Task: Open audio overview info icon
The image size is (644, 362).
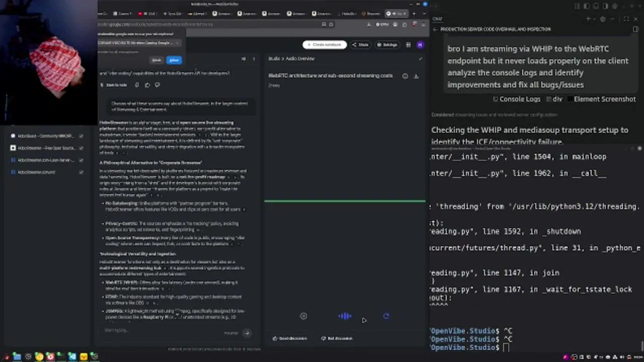Action: tap(405, 76)
